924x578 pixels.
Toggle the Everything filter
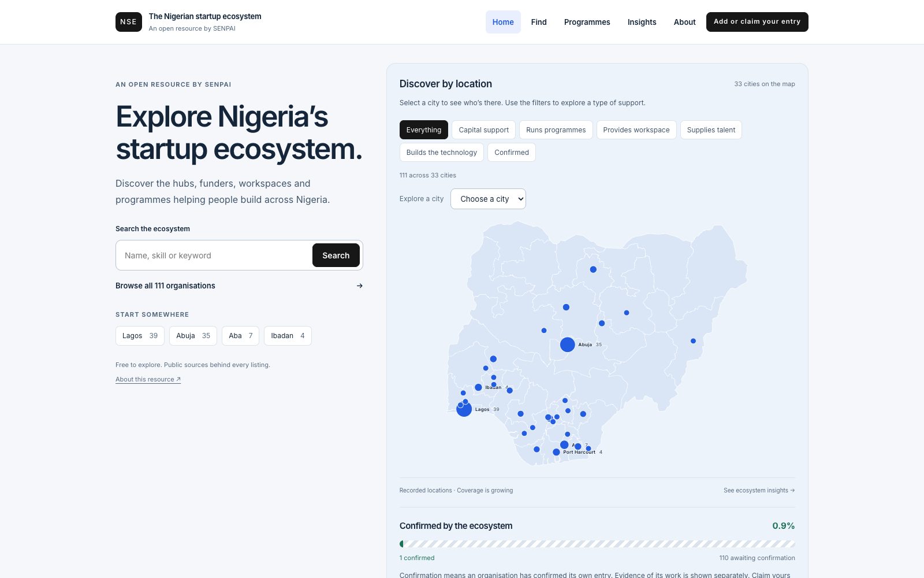pos(423,129)
